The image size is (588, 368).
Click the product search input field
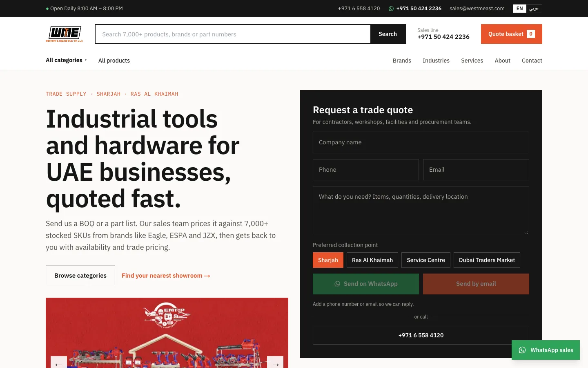coord(233,34)
